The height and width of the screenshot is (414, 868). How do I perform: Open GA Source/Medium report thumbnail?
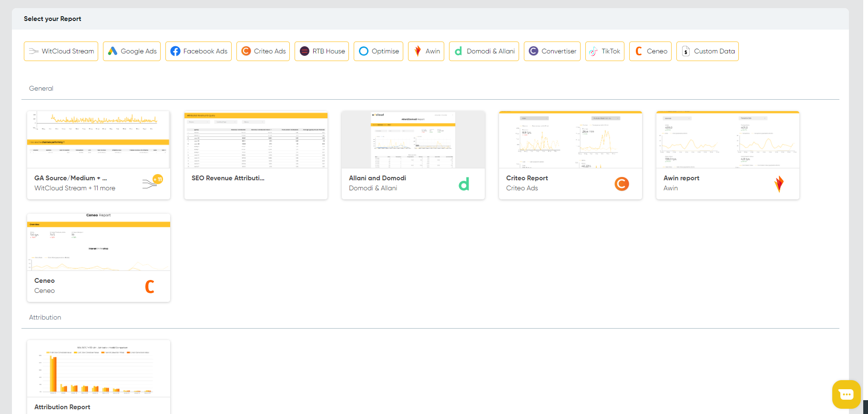[99, 140]
